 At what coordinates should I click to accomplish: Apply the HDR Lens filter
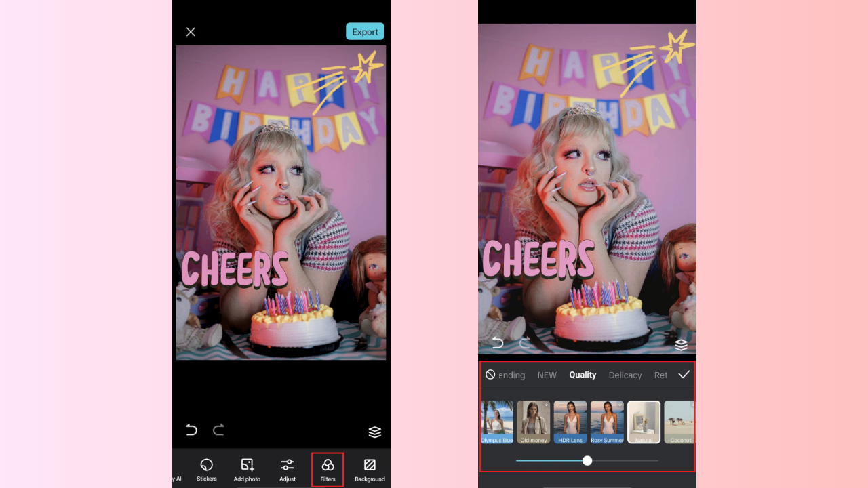pos(570,422)
